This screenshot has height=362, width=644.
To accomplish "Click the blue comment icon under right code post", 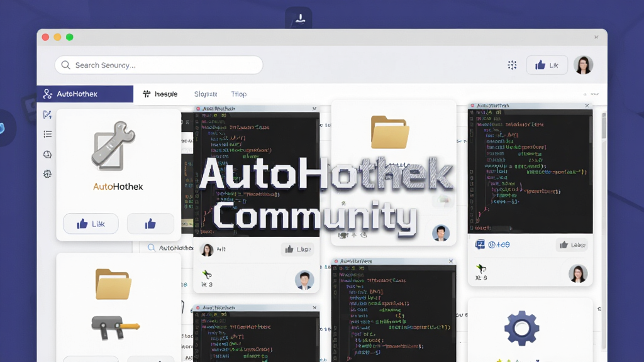I will pos(480,244).
